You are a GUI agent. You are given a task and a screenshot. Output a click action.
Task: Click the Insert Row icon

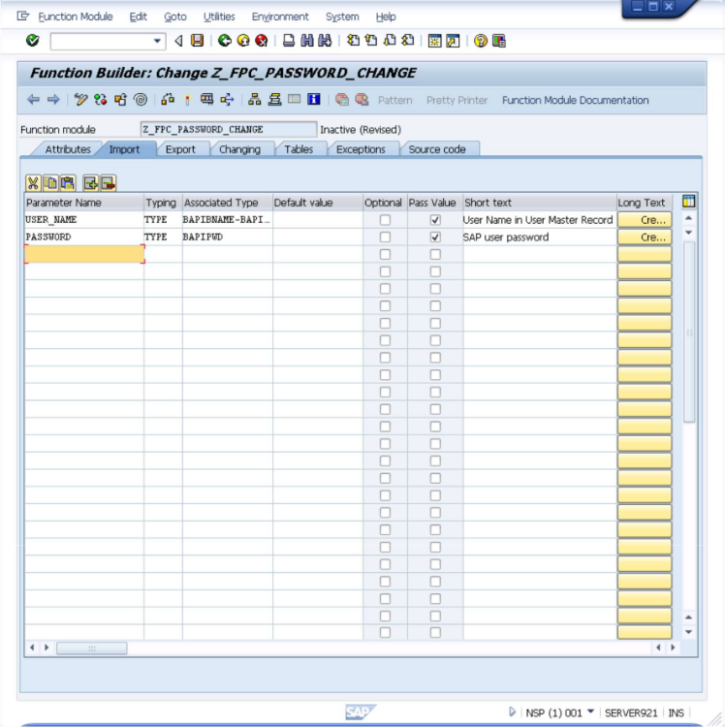(90, 182)
